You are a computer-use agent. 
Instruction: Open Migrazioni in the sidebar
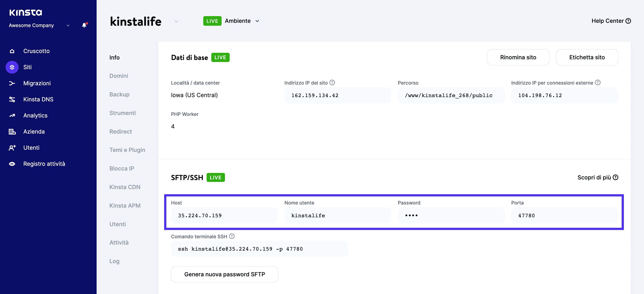click(x=37, y=83)
